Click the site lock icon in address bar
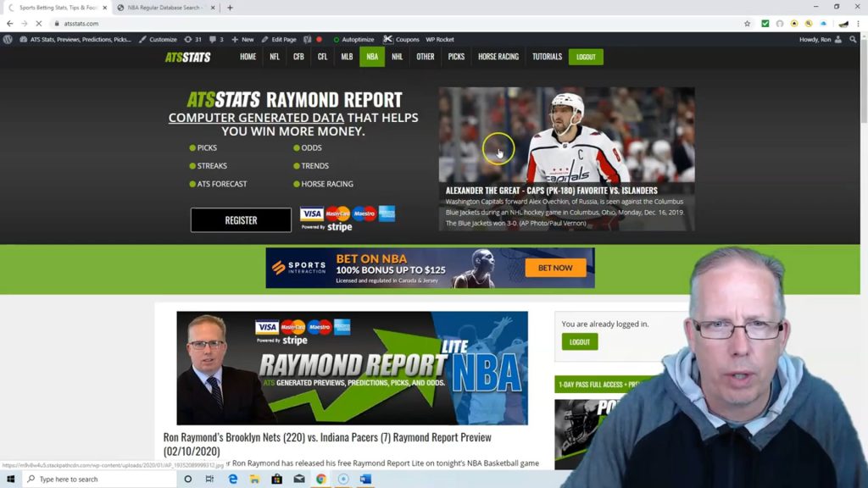868x488 pixels. [57, 24]
